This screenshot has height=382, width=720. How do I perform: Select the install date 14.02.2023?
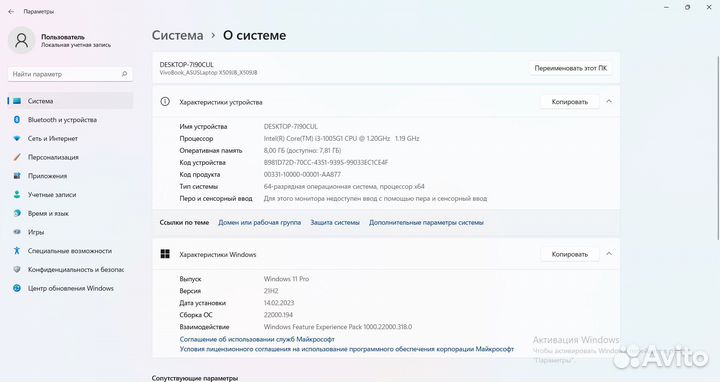[x=279, y=303]
